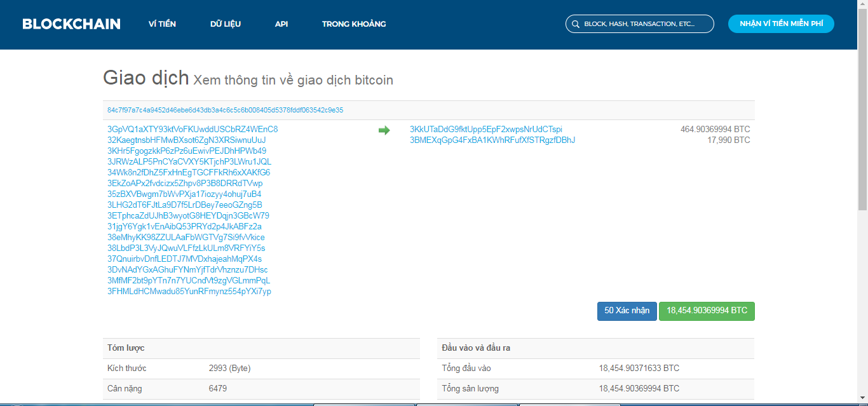Open input address 3ETphcaZdUJhB3wyotG8HEYDqjn3GBcW79
Viewport: 868px width, 406px height.
coord(188,215)
